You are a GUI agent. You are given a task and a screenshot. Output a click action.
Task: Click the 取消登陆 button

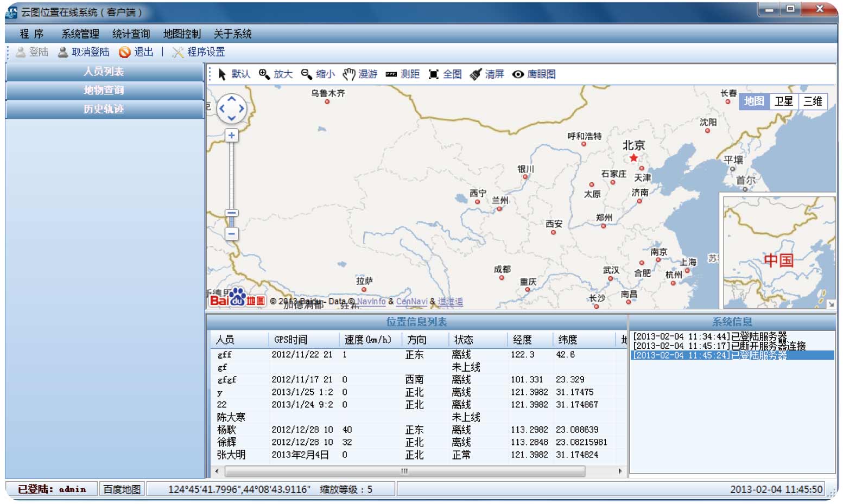click(84, 52)
